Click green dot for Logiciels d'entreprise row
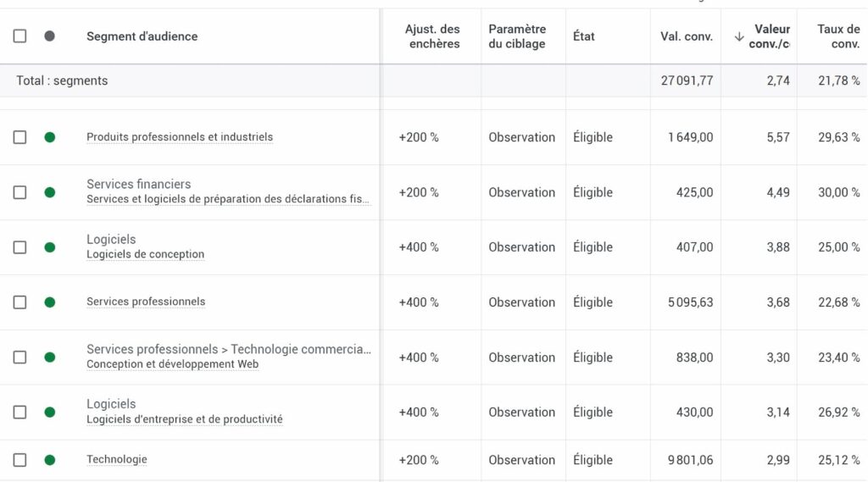This screenshot has width=868, height=482. pos(50,413)
